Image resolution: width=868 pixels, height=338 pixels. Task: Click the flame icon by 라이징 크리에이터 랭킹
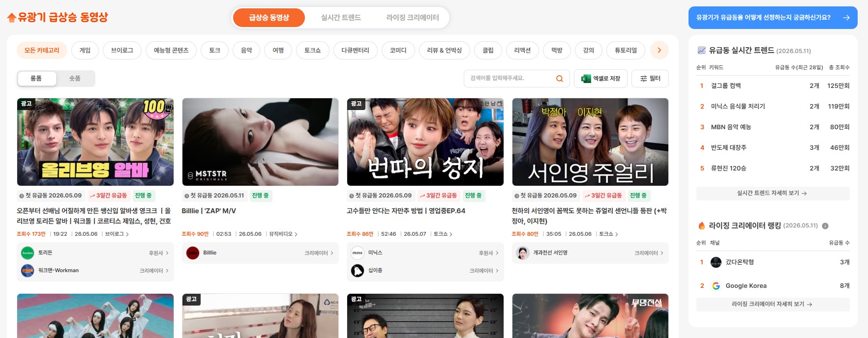702,225
